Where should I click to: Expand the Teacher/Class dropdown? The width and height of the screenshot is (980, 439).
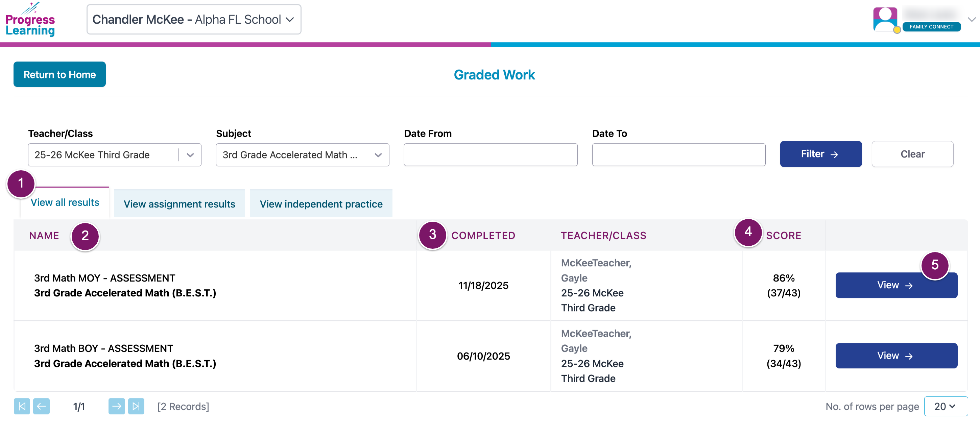[x=190, y=155]
